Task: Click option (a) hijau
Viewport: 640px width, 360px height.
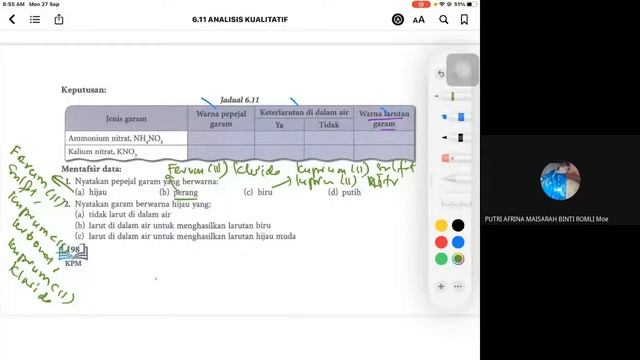Action: tap(91, 192)
